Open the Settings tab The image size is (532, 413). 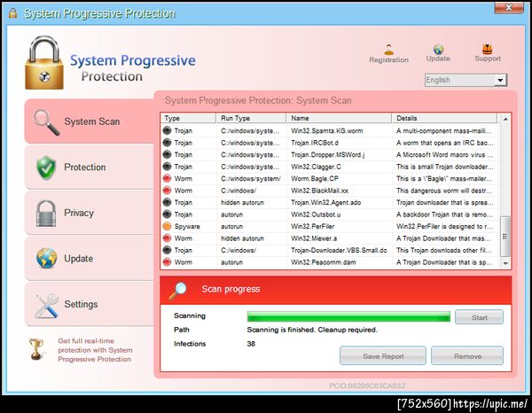90,304
